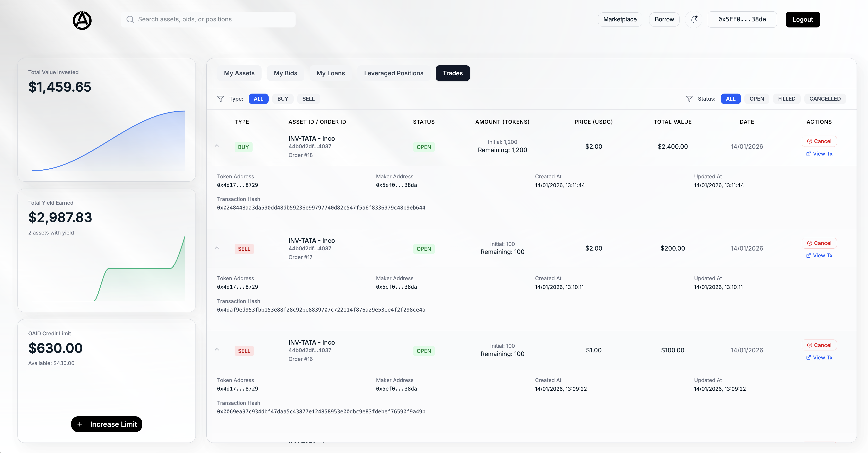Click Created At 14/01/2026, 13:10:11 timestamp
This screenshot has width=868, height=453.
[559, 287]
